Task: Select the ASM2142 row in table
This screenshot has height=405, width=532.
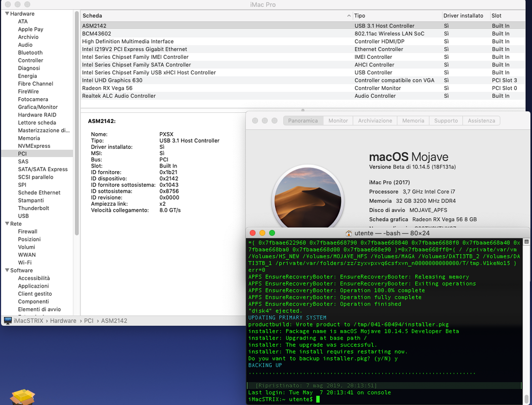Action: [x=303, y=26]
